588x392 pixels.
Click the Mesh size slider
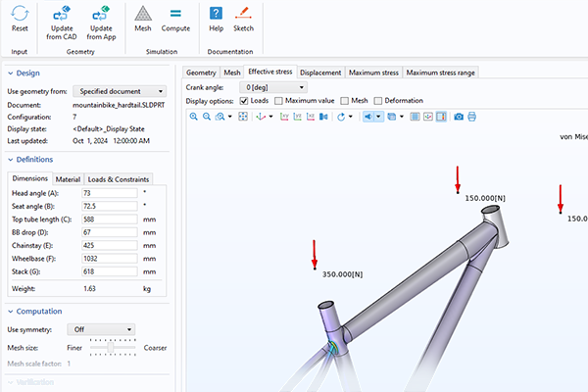[114, 347]
